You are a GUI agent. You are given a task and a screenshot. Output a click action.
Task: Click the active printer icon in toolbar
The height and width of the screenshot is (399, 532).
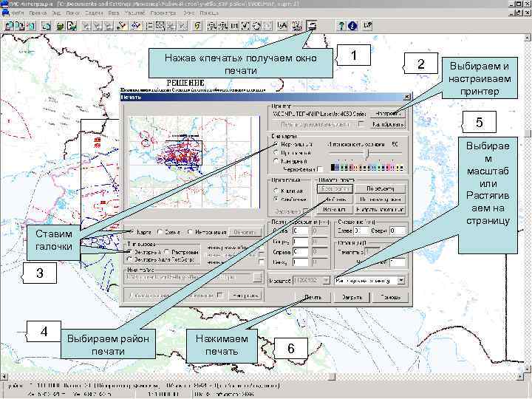(x=312, y=25)
